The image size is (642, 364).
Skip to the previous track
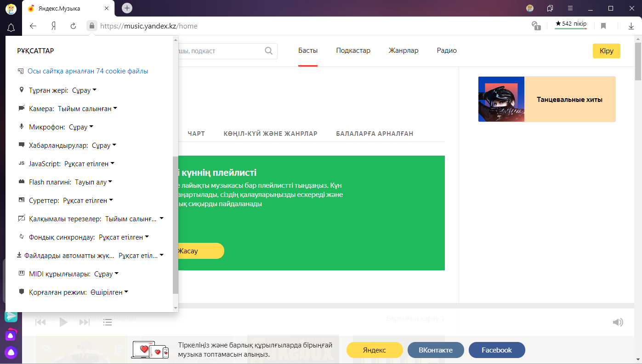point(41,322)
